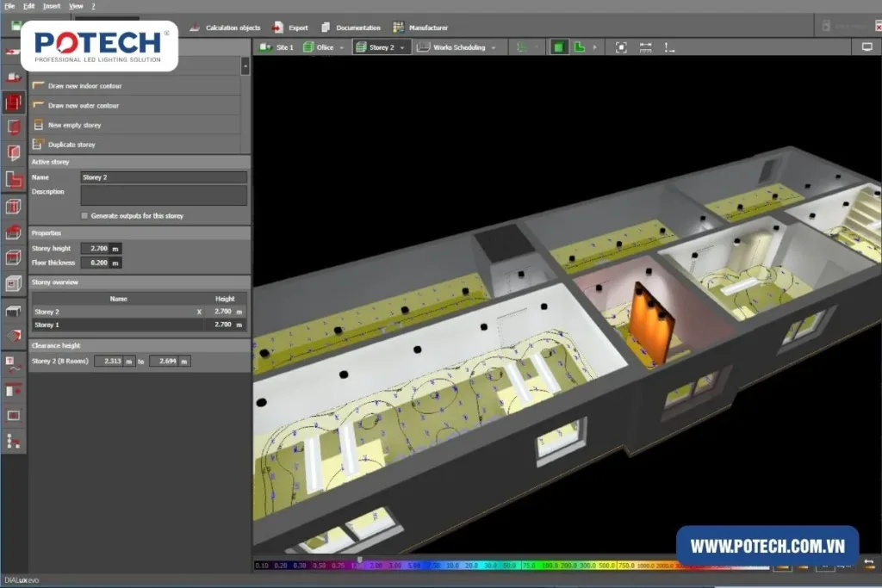This screenshot has width=882, height=588.
Task: Open the Storey 2 dropdown arrow
Action: click(402, 48)
